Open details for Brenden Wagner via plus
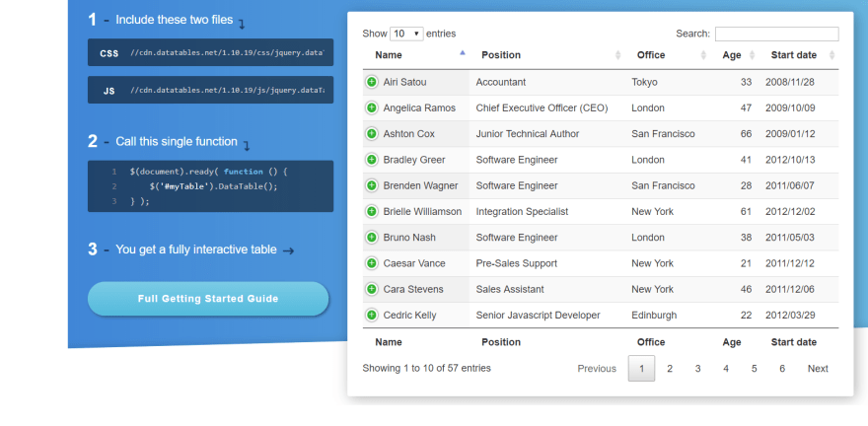The width and height of the screenshot is (868, 426). click(x=372, y=186)
